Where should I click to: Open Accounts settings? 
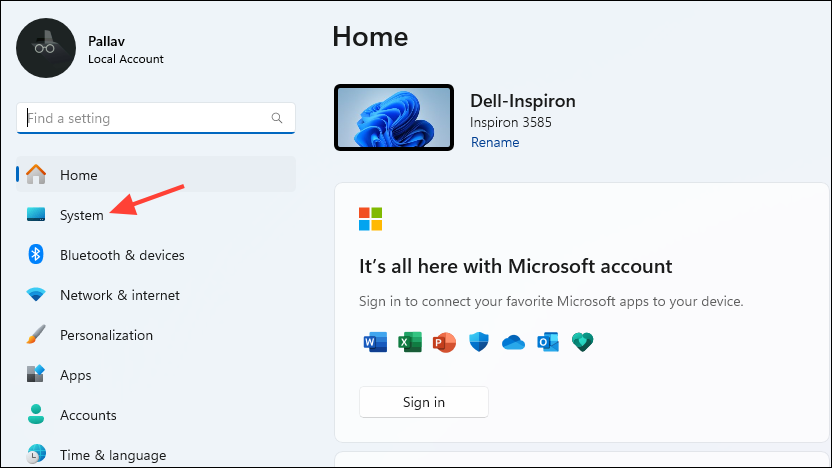tap(156, 415)
